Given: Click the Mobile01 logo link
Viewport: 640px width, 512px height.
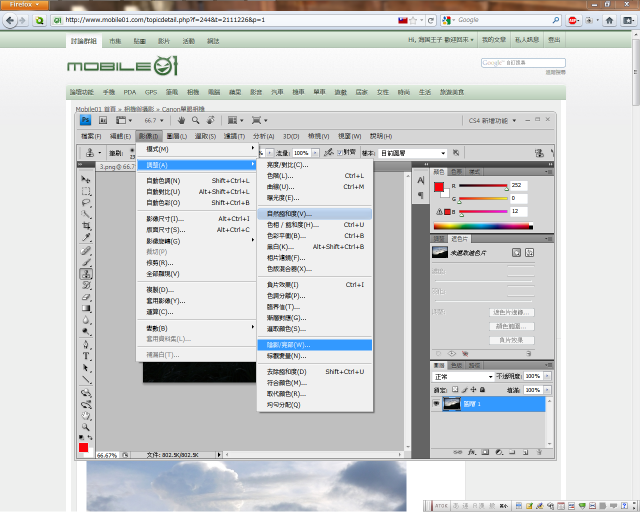Looking at the screenshot, I should pyautogui.click(x=122, y=66).
